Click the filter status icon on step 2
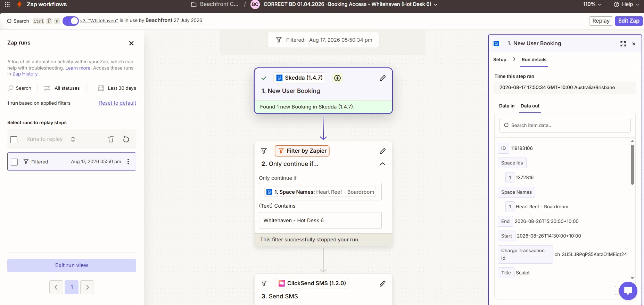 [264, 151]
